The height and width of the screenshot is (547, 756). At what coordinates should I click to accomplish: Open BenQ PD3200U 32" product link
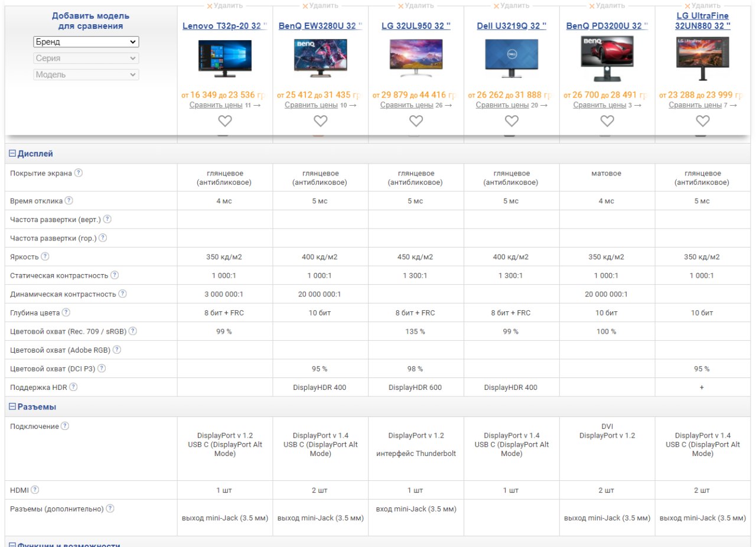pos(607,26)
